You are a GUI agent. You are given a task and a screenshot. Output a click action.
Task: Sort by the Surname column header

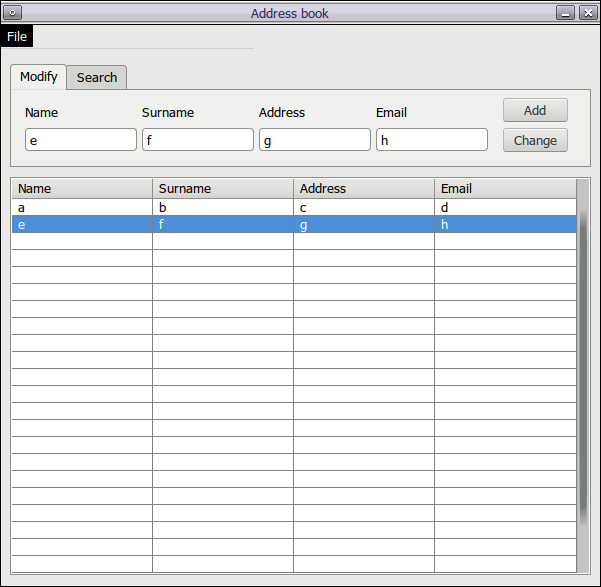(x=223, y=189)
